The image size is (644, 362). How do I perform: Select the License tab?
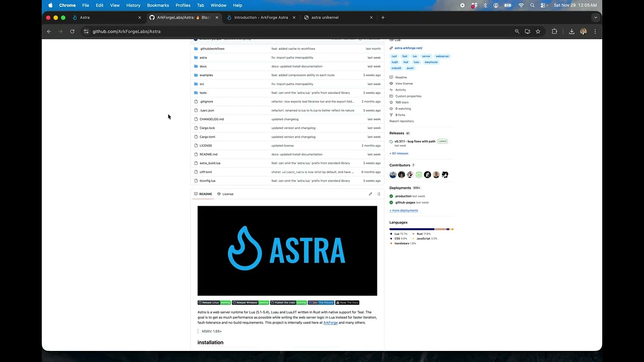coord(225,194)
